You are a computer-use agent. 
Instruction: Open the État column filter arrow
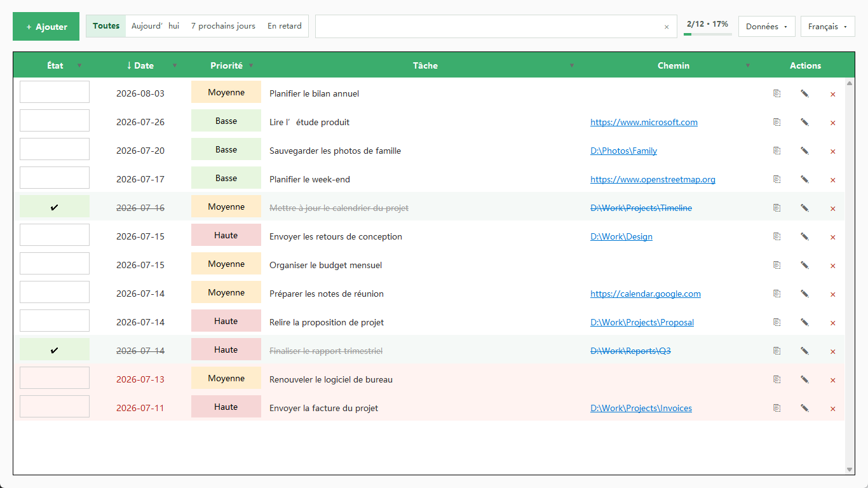tap(79, 65)
